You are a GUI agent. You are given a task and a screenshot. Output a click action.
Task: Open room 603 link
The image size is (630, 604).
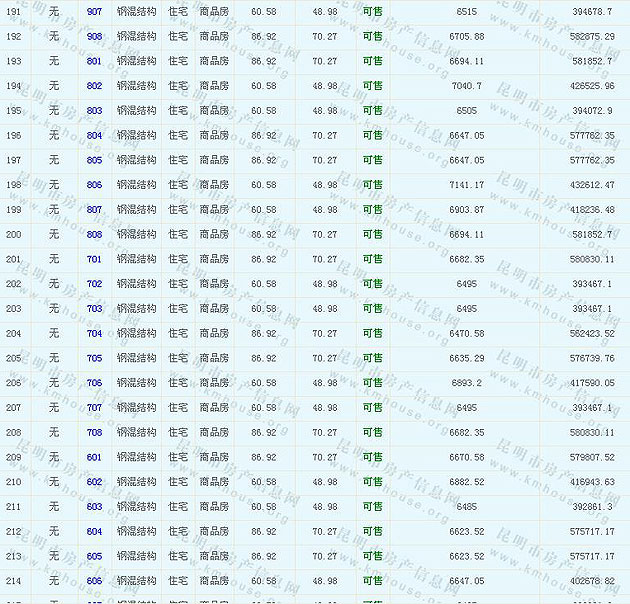[94, 507]
